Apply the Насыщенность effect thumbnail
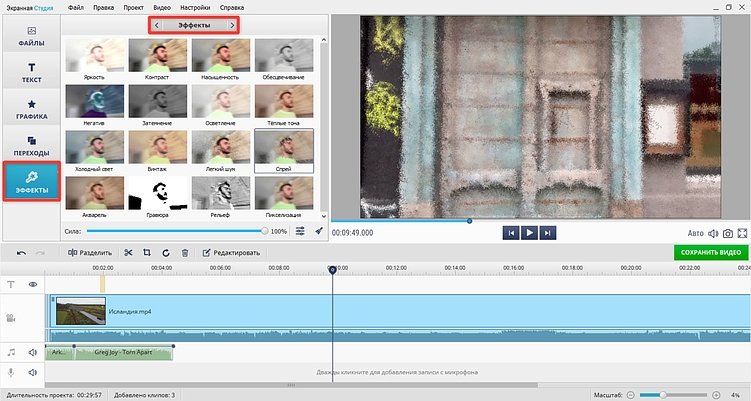Viewport: 751px width, 401px height. point(221,56)
